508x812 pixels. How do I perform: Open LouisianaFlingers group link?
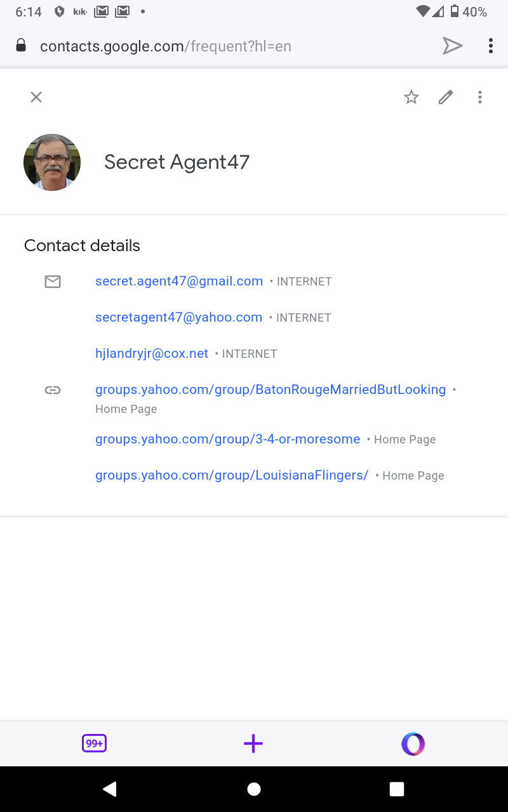coord(232,475)
